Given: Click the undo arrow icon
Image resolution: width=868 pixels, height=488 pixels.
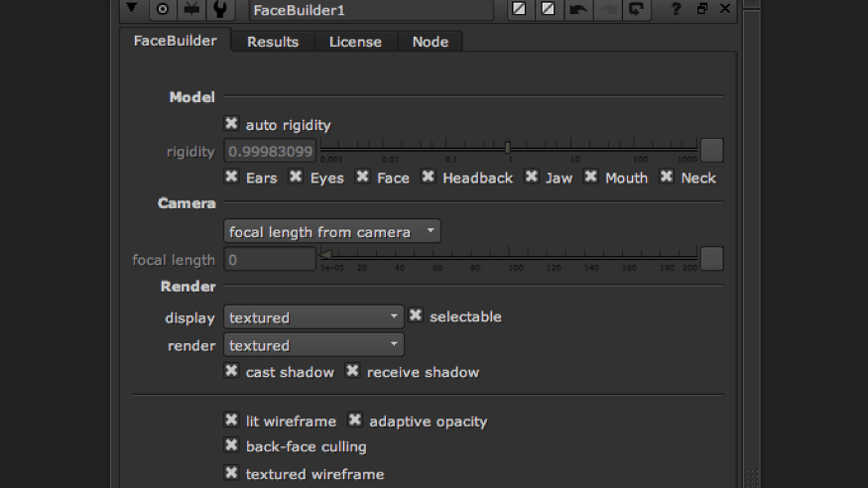Looking at the screenshot, I should (x=578, y=9).
